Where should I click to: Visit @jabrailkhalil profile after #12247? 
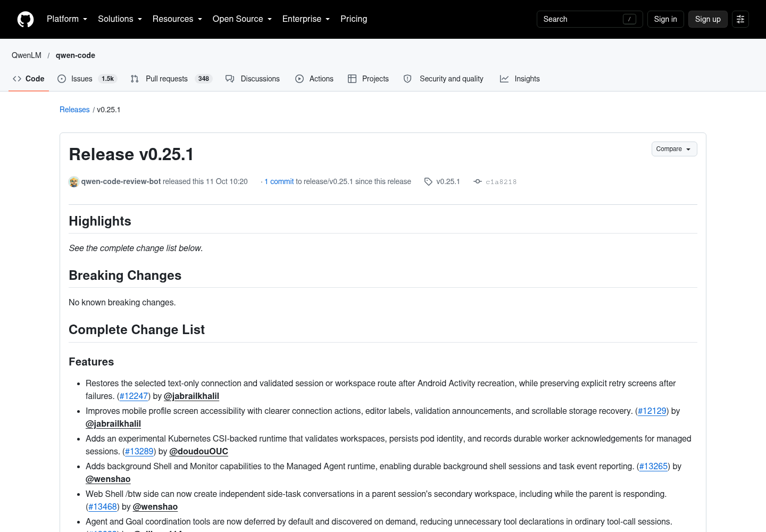pos(191,396)
